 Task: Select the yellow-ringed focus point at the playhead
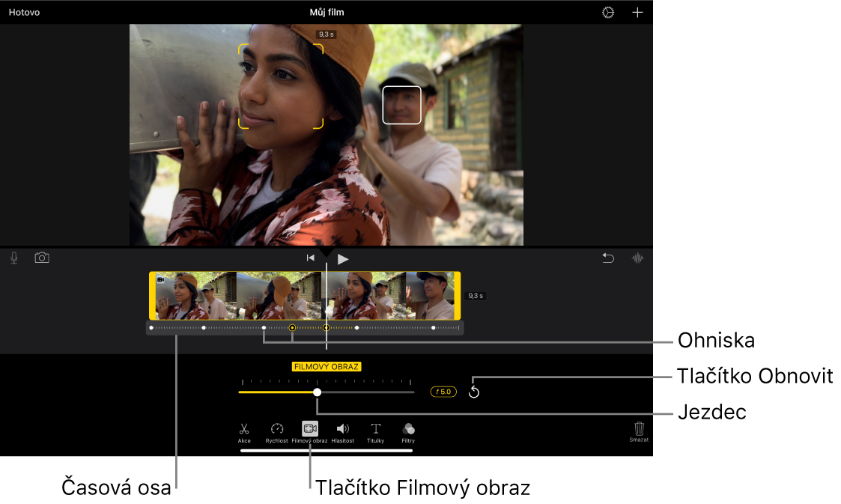[x=326, y=327]
